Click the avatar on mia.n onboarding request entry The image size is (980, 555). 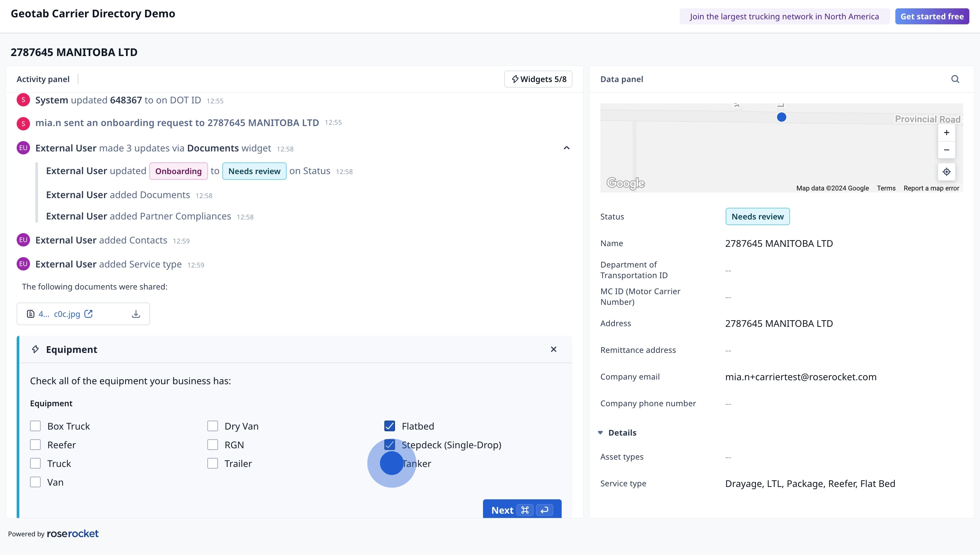pyautogui.click(x=23, y=123)
